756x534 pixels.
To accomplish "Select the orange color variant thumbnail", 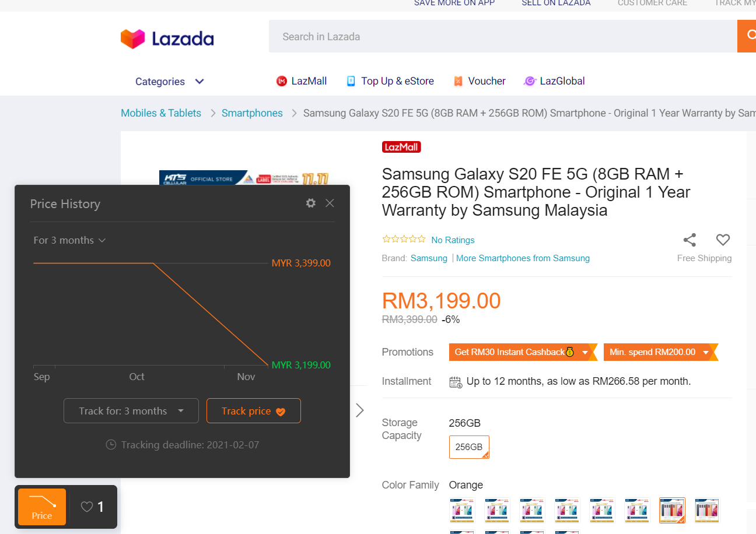I will click(672, 510).
